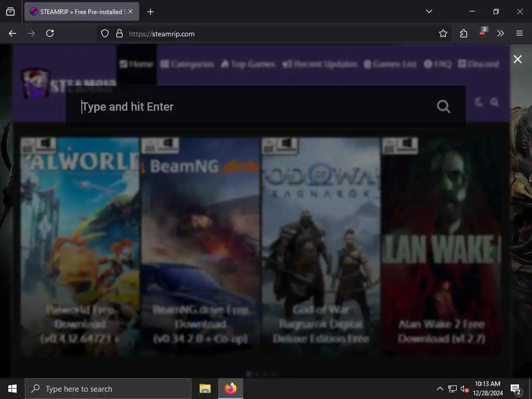Click 'BeamNG.drive Free Download' title link
The width and height of the screenshot is (532, 399).
click(201, 324)
